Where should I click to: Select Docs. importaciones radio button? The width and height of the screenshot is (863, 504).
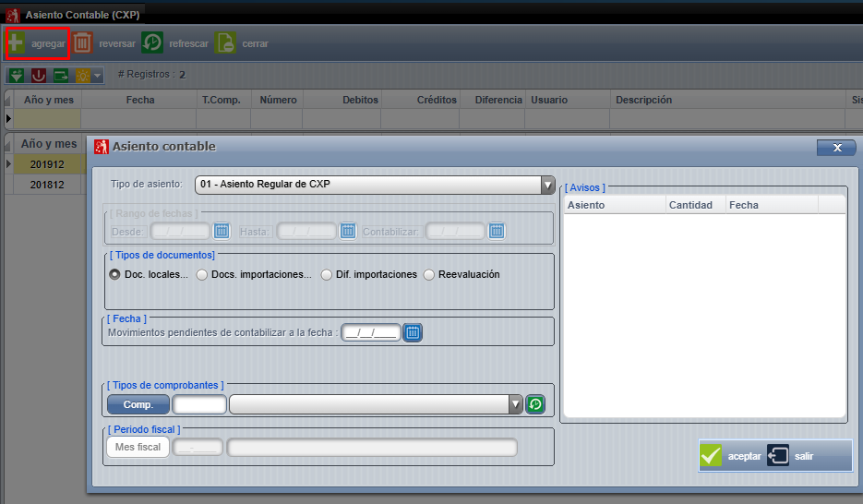point(202,274)
